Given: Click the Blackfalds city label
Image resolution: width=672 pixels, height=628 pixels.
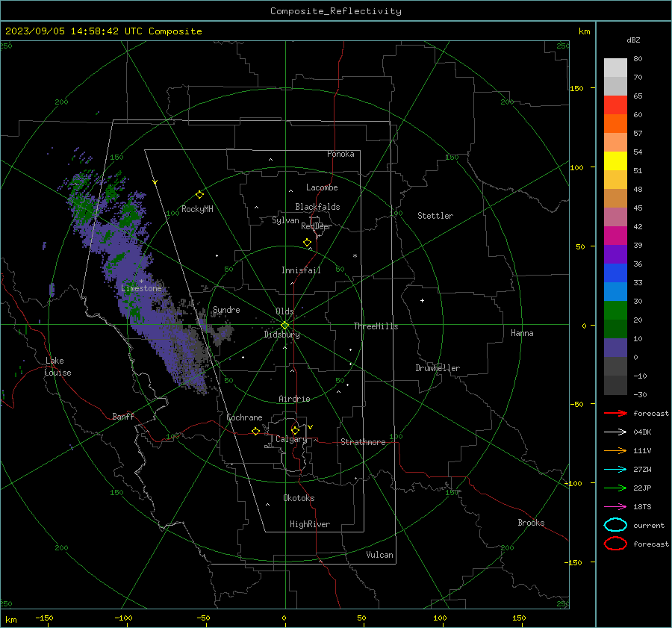Looking at the screenshot, I should tap(317, 207).
